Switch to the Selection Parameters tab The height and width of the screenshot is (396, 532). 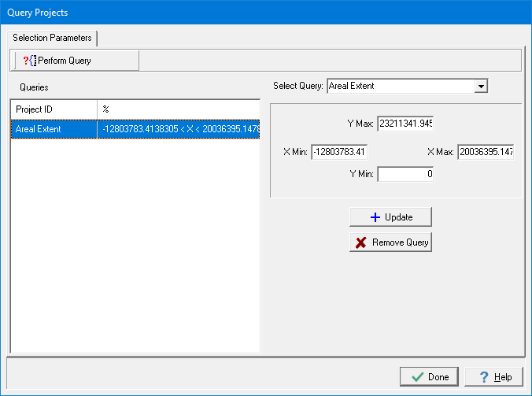(52, 38)
